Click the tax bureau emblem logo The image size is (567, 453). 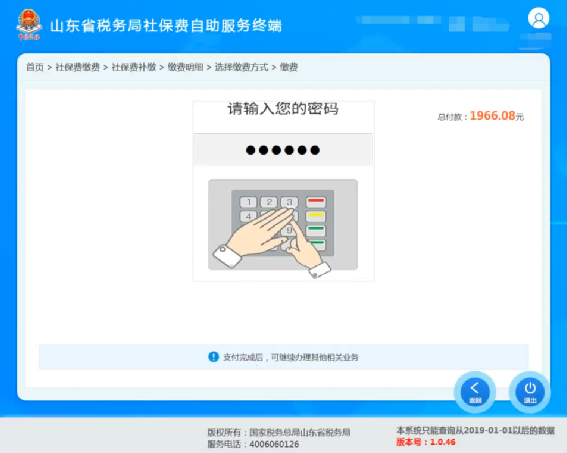coord(29,25)
